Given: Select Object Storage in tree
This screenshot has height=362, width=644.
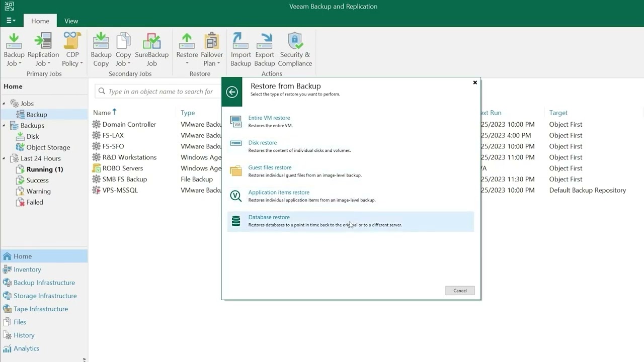Looking at the screenshot, I should coord(48,147).
